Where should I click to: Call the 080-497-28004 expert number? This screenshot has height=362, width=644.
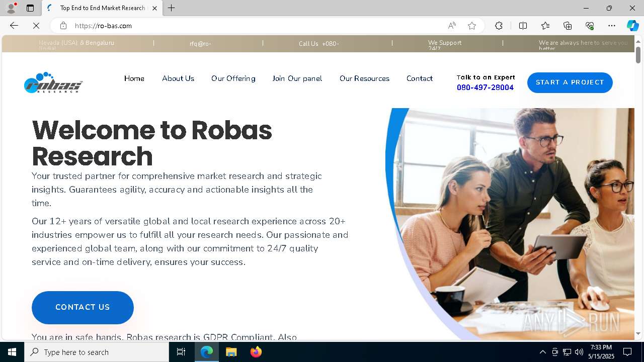coord(485,87)
